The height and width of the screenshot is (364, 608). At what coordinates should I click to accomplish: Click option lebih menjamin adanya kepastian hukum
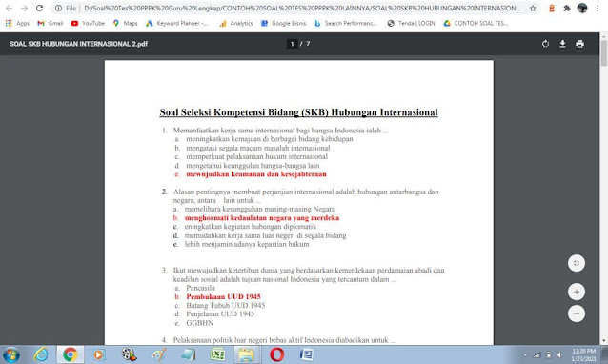coord(247,244)
